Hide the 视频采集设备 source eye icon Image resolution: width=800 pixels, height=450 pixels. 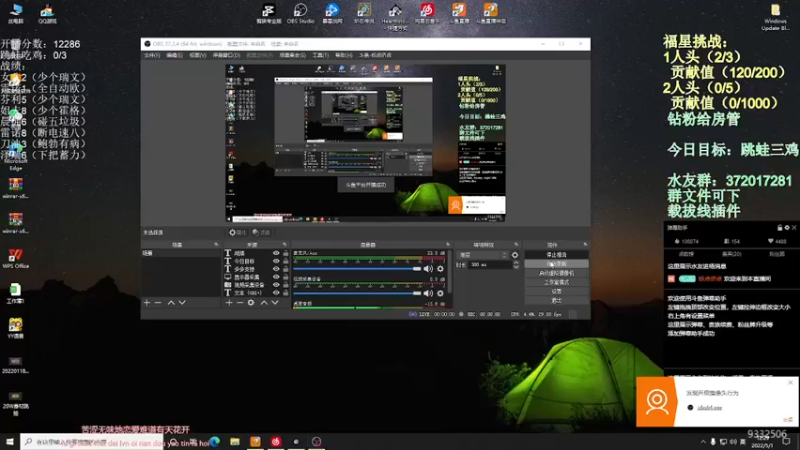[276, 285]
